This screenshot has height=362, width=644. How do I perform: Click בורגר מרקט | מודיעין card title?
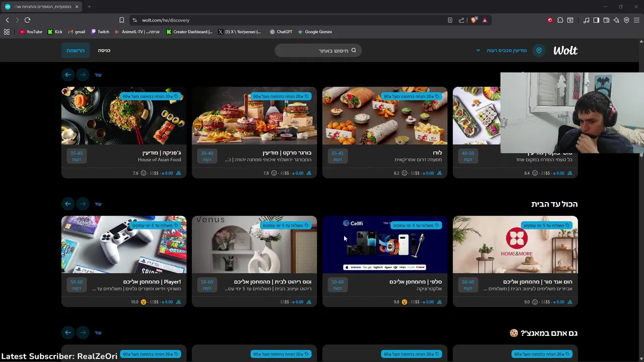point(287,153)
